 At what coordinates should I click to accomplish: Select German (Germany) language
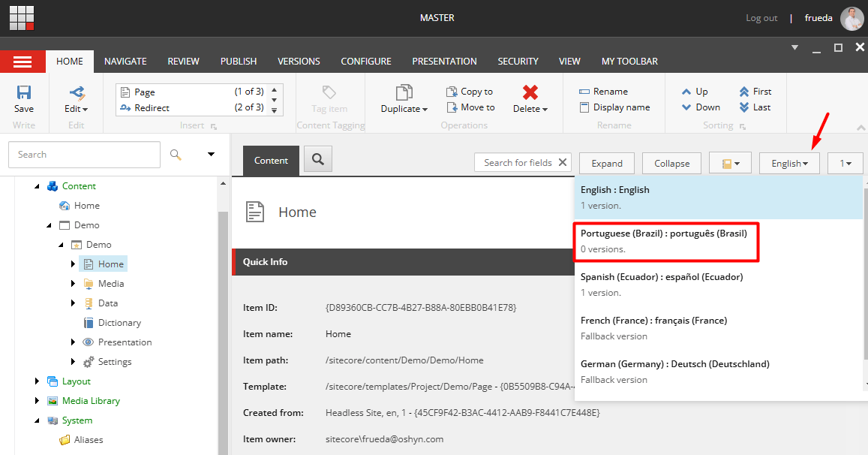pyautogui.click(x=719, y=372)
